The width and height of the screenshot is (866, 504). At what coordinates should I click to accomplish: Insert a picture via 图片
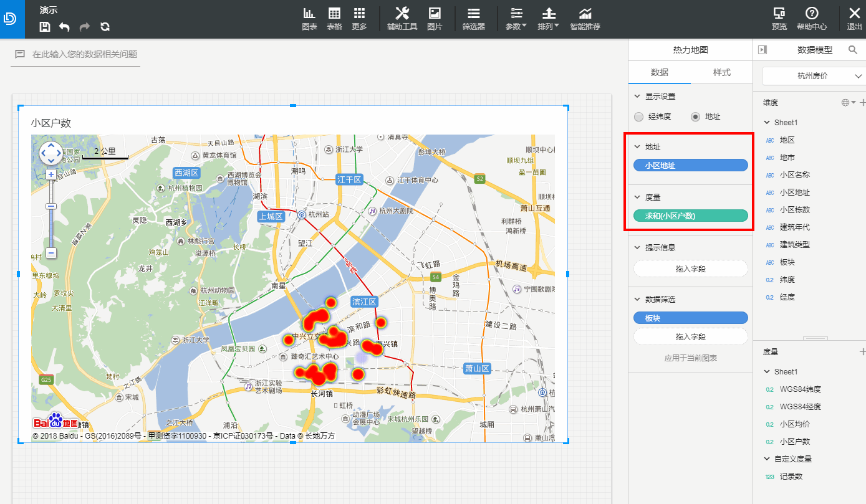point(435,19)
